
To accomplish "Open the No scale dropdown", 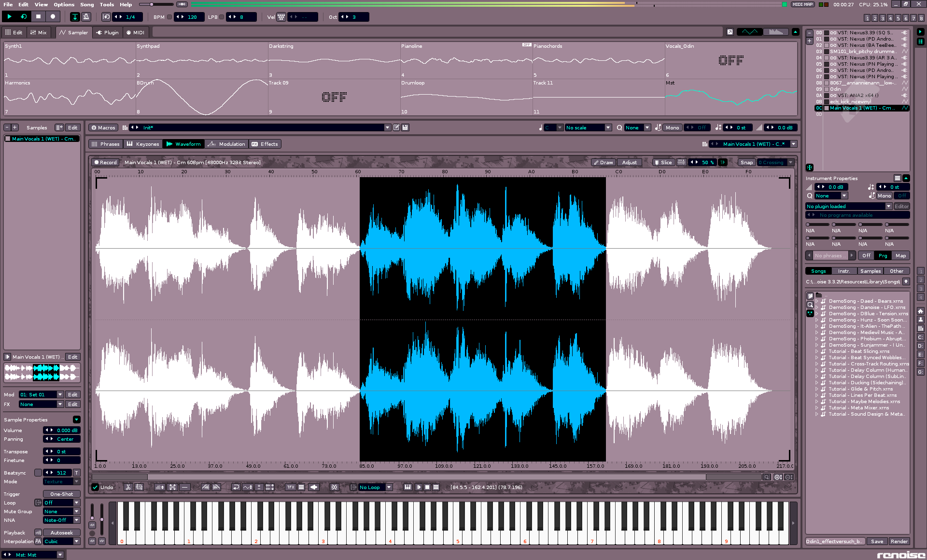I will 588,127.
